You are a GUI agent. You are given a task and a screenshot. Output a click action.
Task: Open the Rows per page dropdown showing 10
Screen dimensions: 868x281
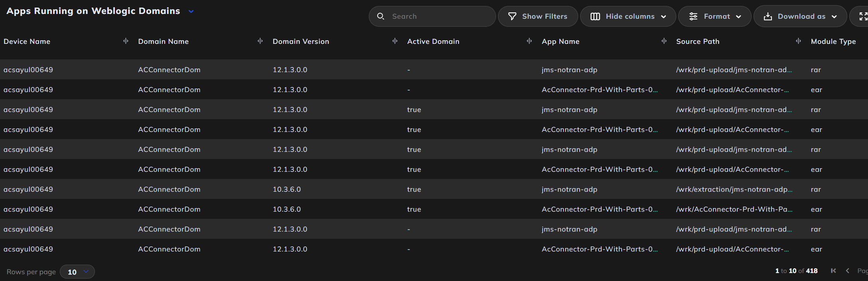pyautogui.click(x=77, y=272)
